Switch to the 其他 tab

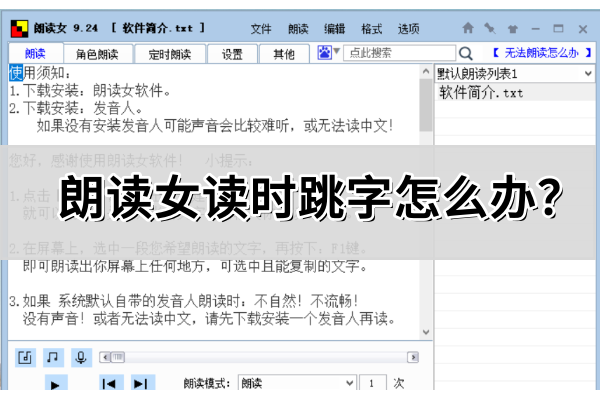coord(284,54)
